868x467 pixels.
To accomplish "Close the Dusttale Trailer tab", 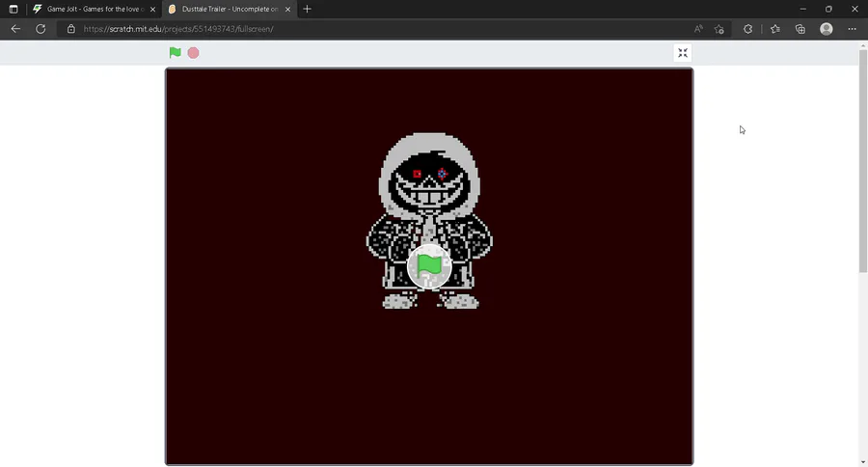I will coord(287,9).
